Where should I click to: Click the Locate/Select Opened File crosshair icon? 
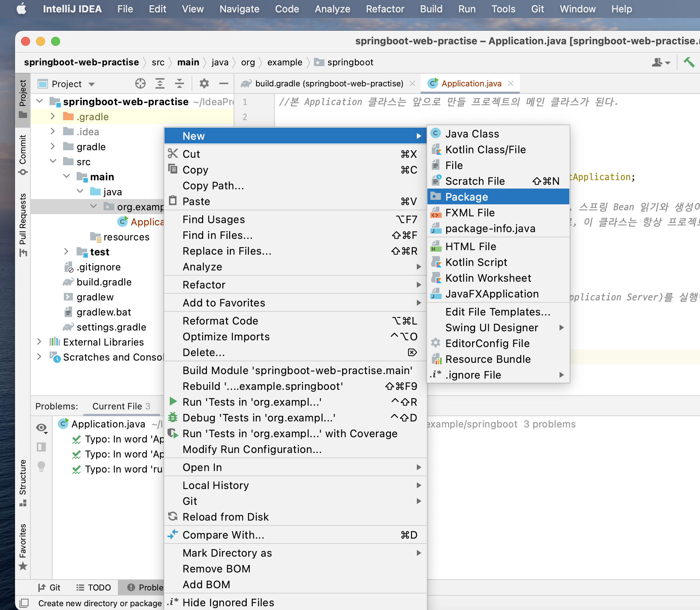coord(140,83)
